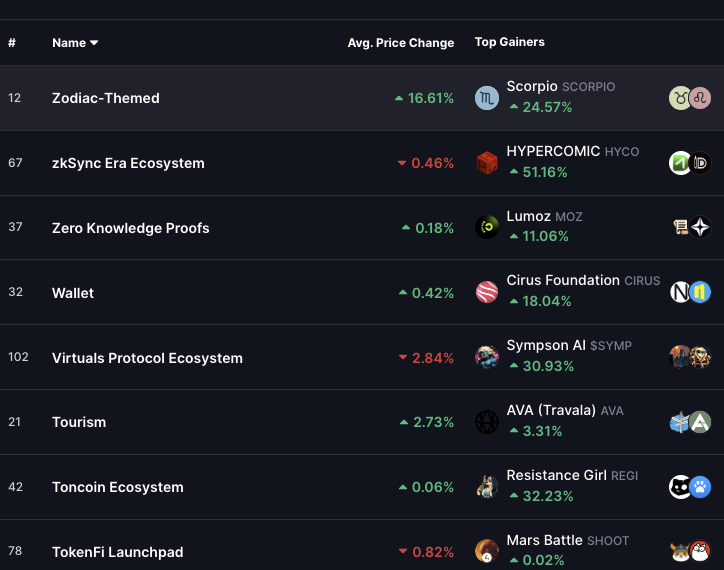724x570 pixels.
Task: Click the 0.42% average price change
Action: 426,293
